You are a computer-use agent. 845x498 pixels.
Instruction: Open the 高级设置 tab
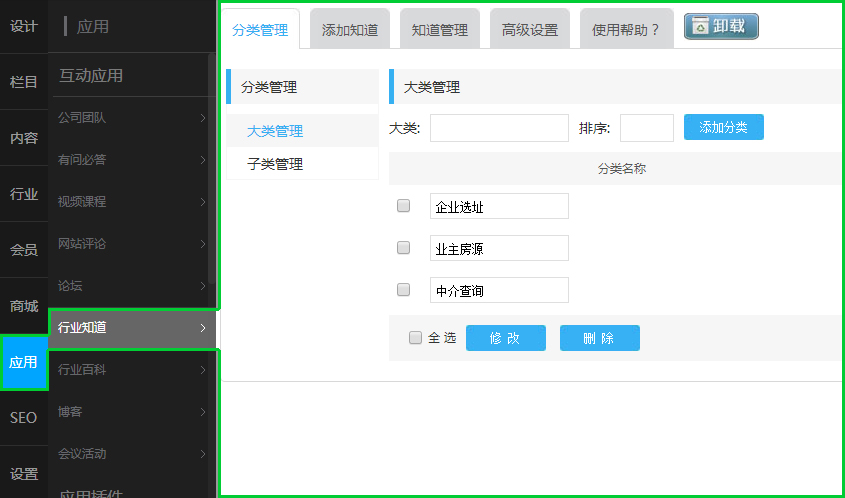(530, 30)
